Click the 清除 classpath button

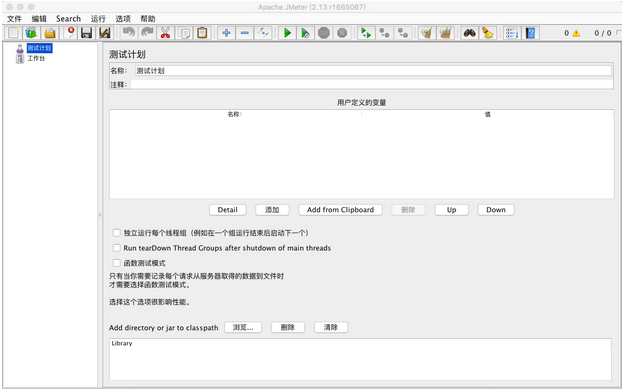[331, 327]
